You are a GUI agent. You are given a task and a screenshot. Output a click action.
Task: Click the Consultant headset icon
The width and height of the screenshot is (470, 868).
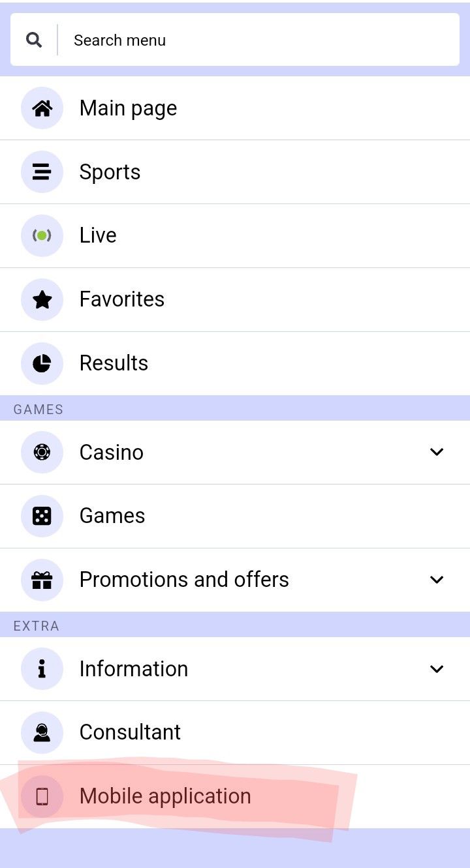click(42, 732)
